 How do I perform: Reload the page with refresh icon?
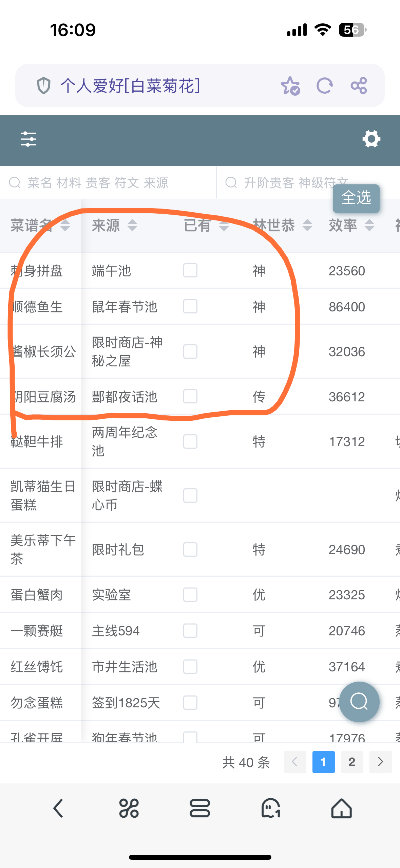(x=325, y=86)
